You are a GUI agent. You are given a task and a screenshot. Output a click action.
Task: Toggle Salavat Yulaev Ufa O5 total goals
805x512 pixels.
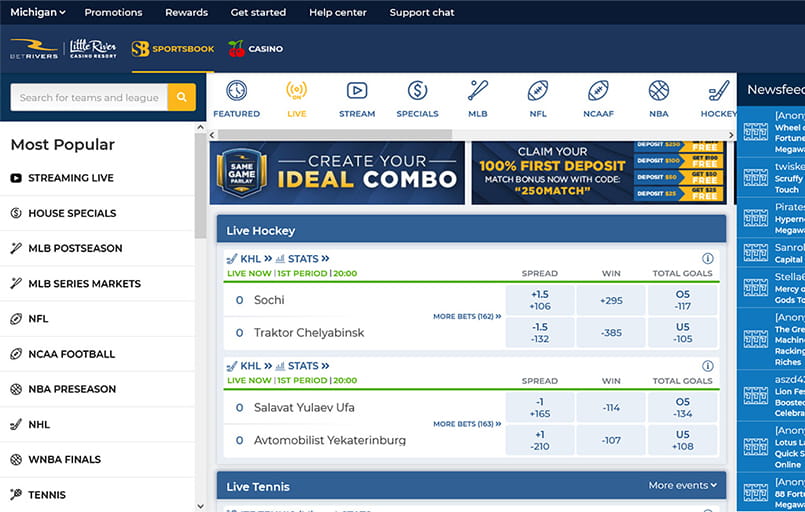[683, 408]
